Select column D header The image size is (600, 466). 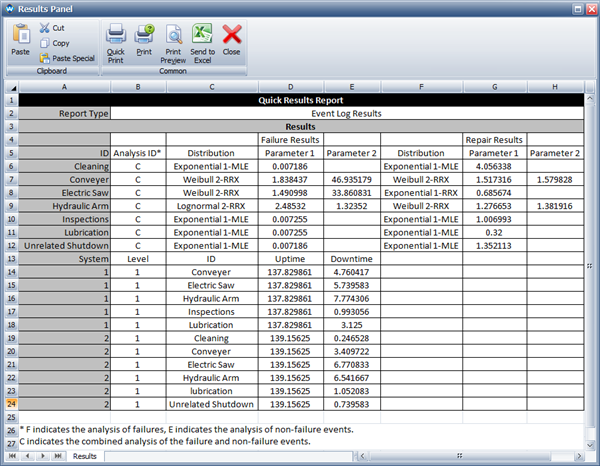tap(289, 87)
